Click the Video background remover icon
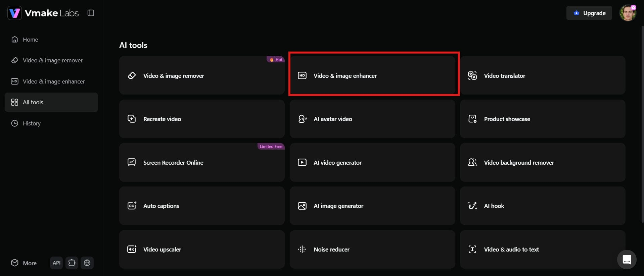 click(x=472, y=163)
